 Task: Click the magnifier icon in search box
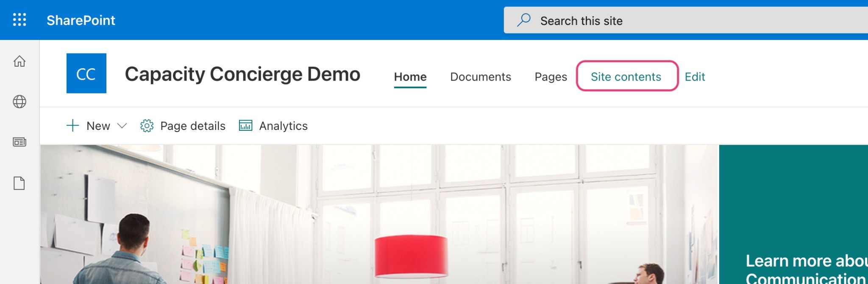tap(524, 20)
